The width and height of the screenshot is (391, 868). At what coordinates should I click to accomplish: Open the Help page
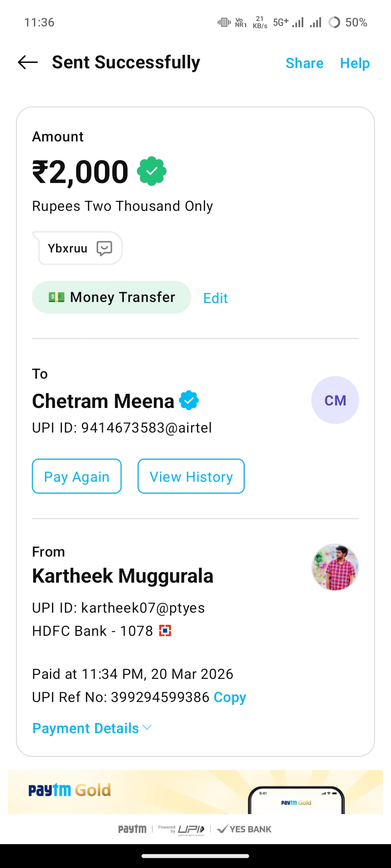click(x=355, y=63)
